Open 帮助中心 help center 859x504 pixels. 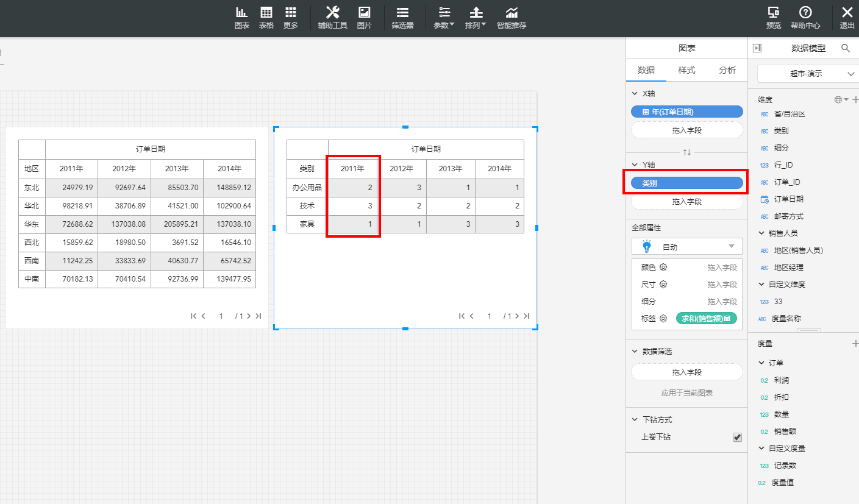(805, 18)
